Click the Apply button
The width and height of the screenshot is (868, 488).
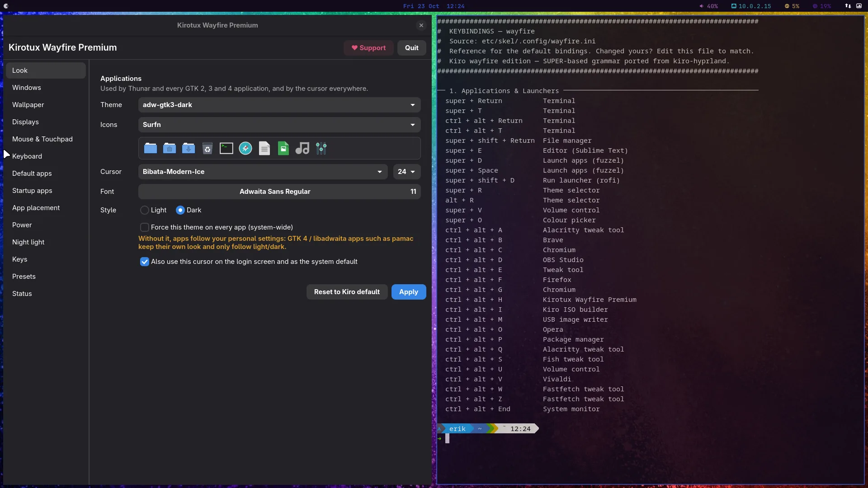tap(409, 292)
